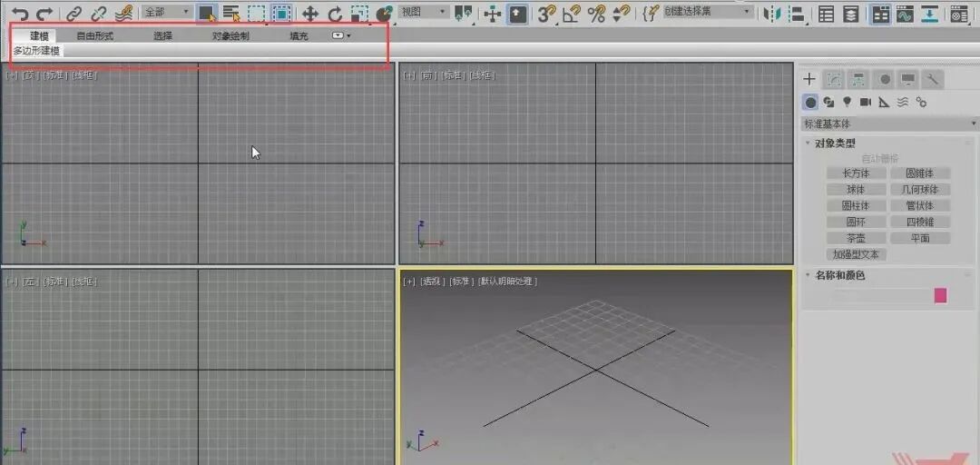Switch to the 建模 ribbon tab

click(x=39, y=36)
